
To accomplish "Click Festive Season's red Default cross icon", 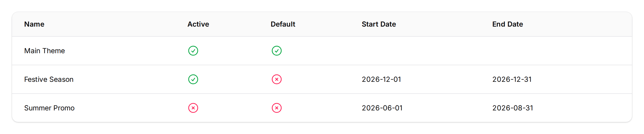I will 276,79.
